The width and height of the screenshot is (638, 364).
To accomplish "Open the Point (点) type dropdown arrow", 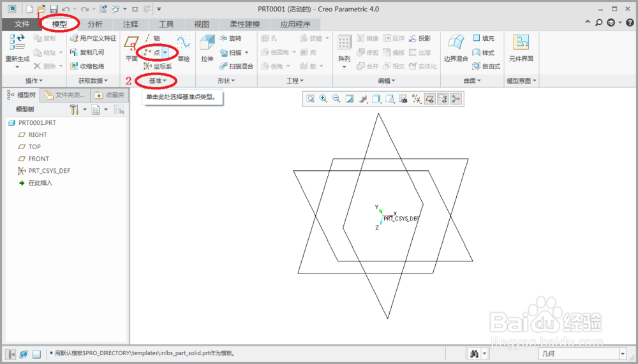I will click(165, 52).
